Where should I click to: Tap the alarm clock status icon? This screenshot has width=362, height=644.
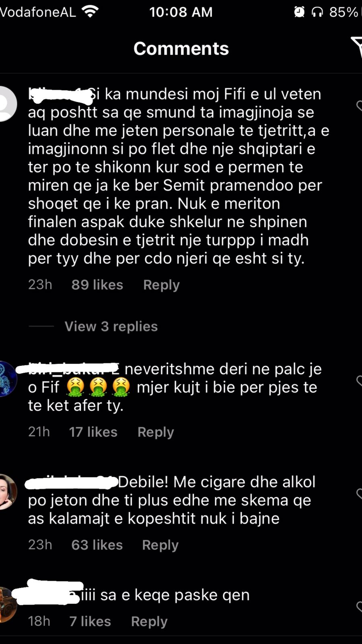tap(299, 12)
